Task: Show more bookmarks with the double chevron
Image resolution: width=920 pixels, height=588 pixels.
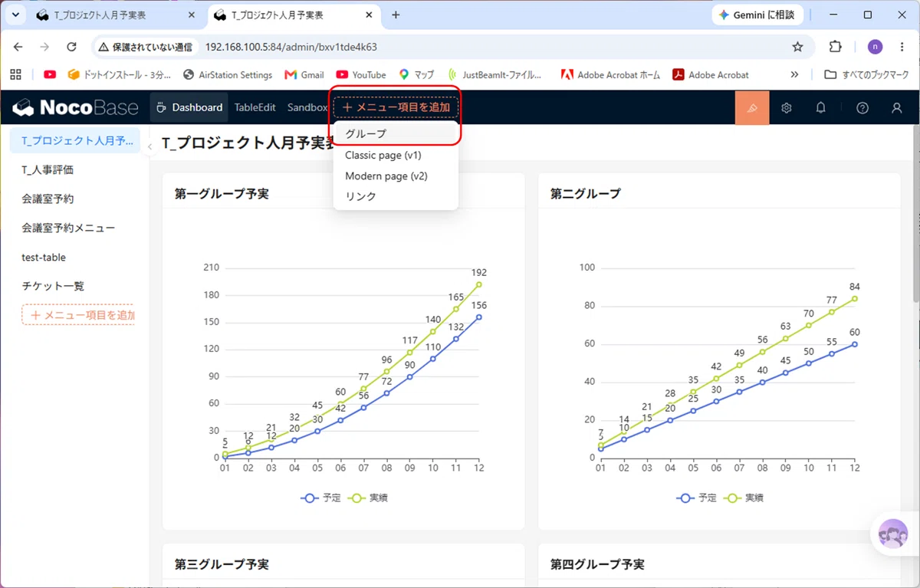Action: (x=794, y=74)
